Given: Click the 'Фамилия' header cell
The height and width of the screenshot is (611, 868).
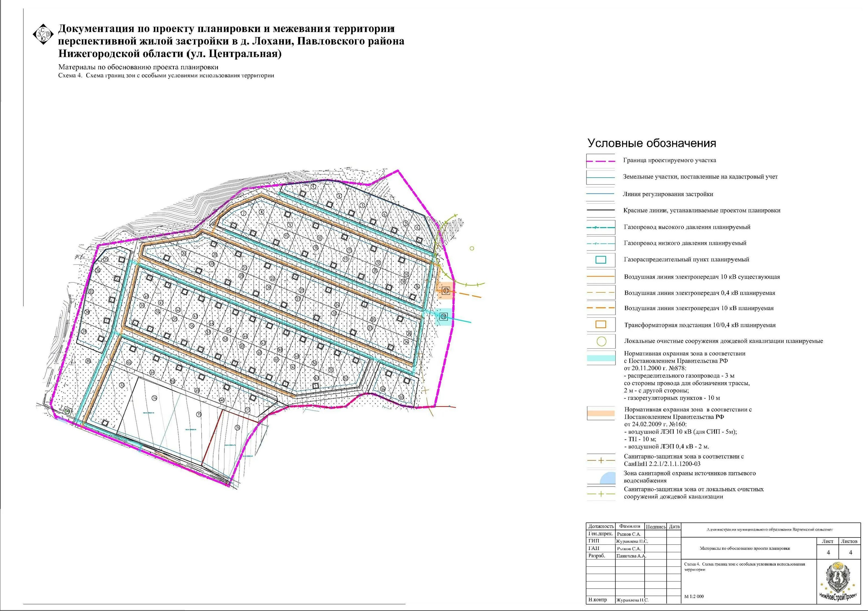Looking at the screenshot, I should pos(630,526).
